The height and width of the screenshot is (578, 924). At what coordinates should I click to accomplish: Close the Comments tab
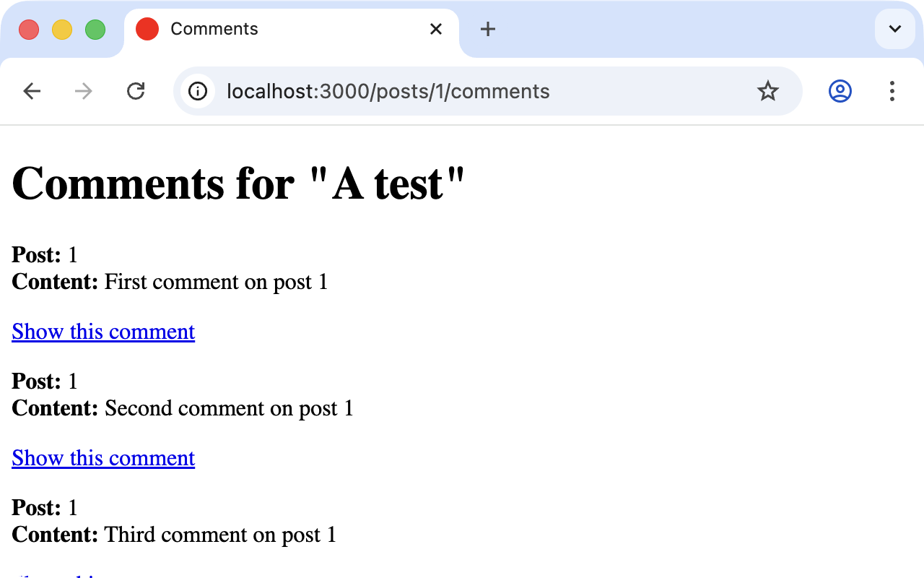(x=436, y=29)
